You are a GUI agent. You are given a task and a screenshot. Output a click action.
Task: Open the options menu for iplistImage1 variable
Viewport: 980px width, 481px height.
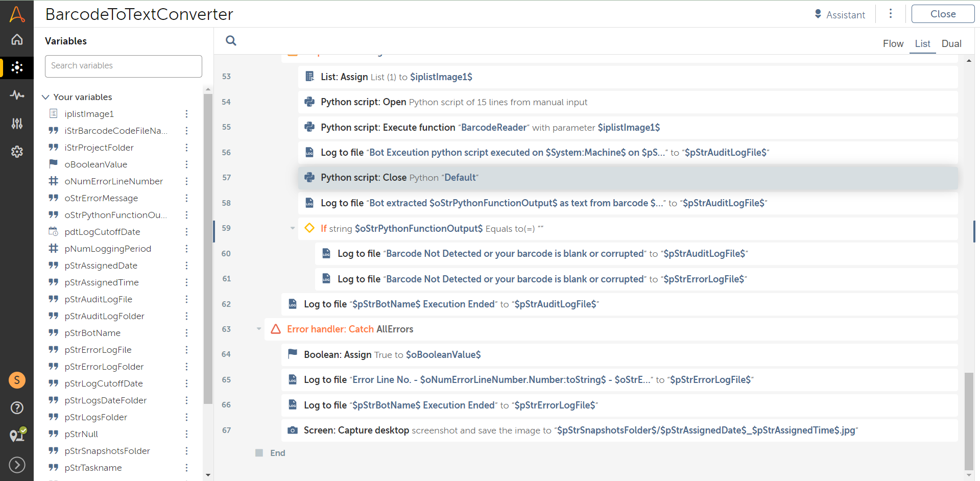pos(186,114)
